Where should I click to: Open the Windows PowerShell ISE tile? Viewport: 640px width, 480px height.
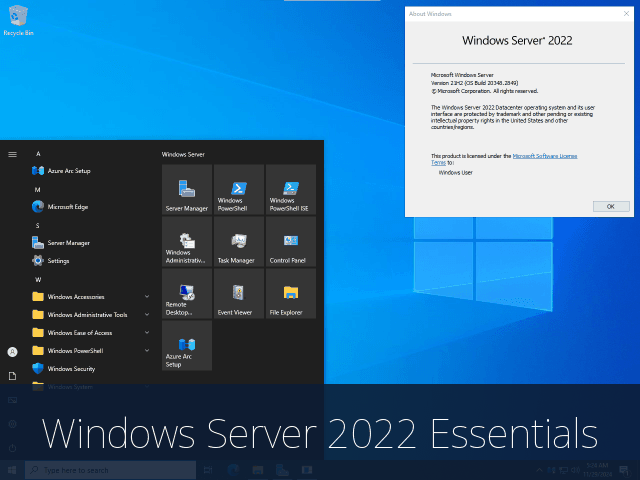291,189
